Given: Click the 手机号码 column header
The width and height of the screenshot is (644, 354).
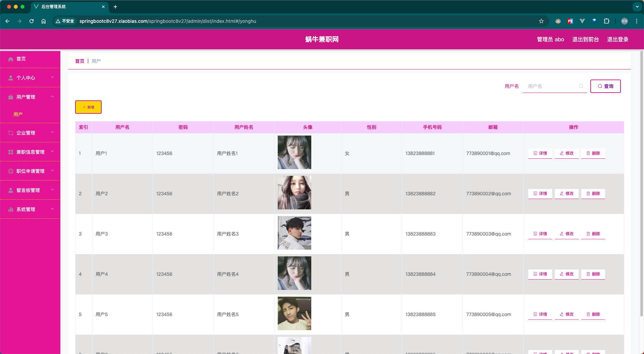Looking at the screenshot, I should coord(432,127).
